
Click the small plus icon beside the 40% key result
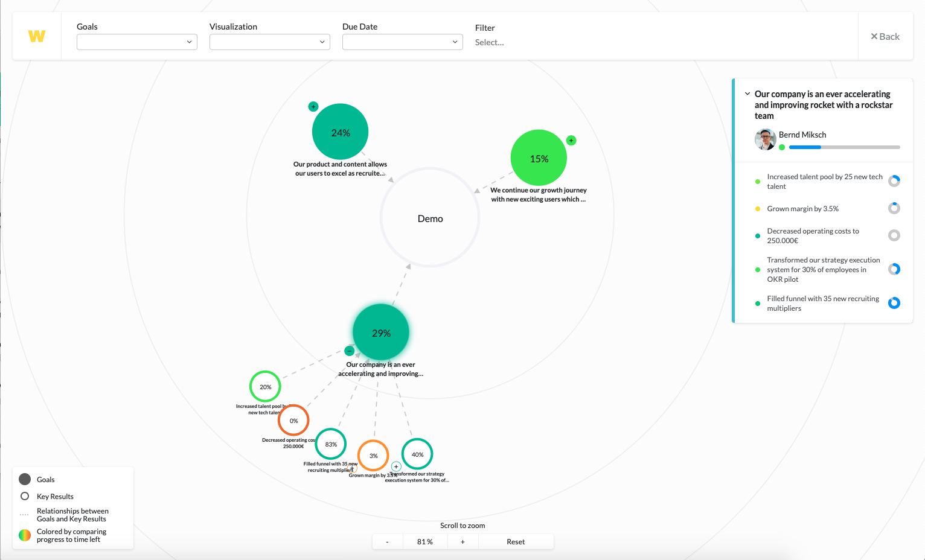point(396,466)
